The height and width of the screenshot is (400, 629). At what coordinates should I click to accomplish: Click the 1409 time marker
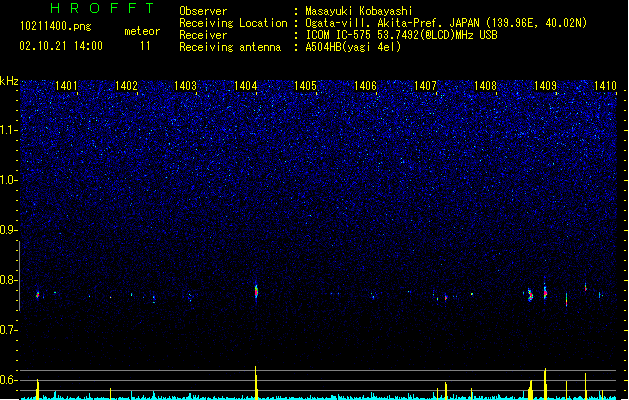point(546,86)
